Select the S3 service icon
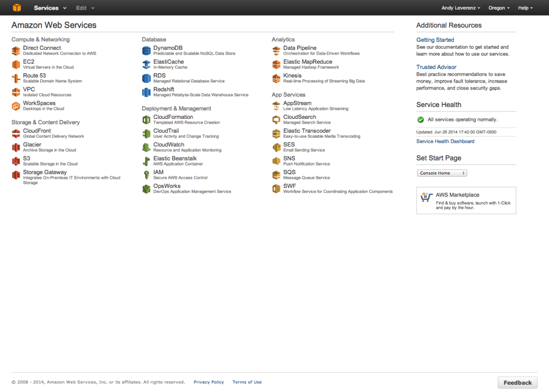The image size is (549, 392). (x=16, y=161)
